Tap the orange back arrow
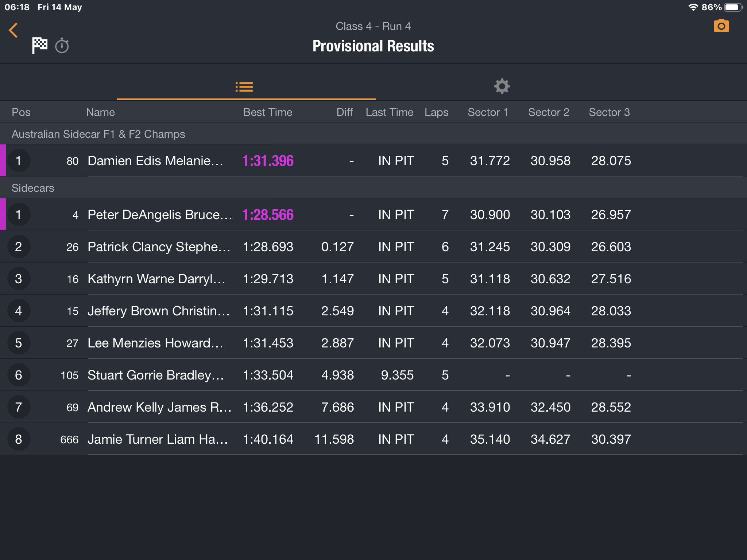Screen dimensions: 747x560 coord(13,30)
